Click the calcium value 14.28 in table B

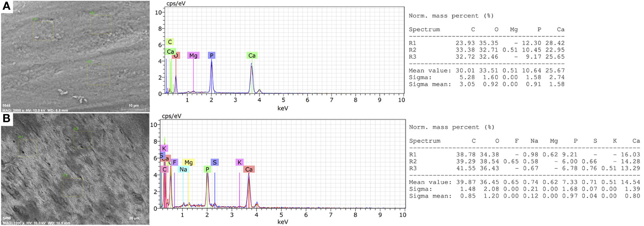(630, 161)
